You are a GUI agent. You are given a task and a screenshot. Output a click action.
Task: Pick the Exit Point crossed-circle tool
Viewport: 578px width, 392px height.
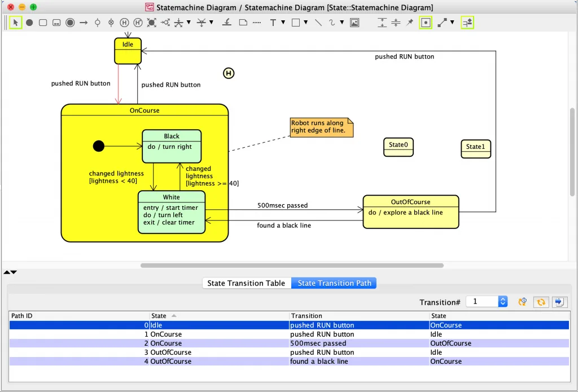click(x=111, y=23)
